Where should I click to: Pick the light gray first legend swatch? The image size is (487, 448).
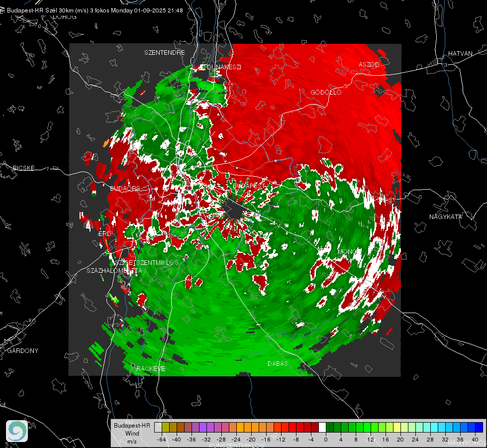click(158, 428)
